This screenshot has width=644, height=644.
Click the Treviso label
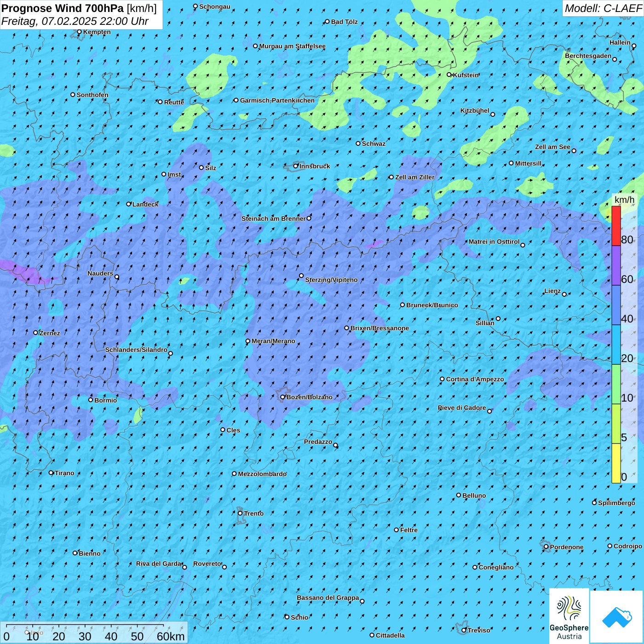click(x=479, y=630)
